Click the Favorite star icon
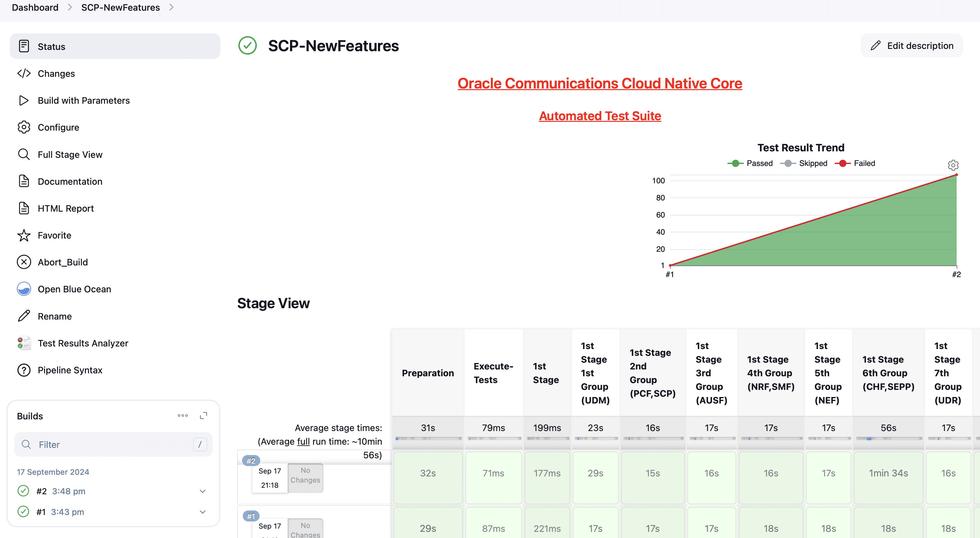The width and height of the screenshot is (980, 538). click(24, 236)
